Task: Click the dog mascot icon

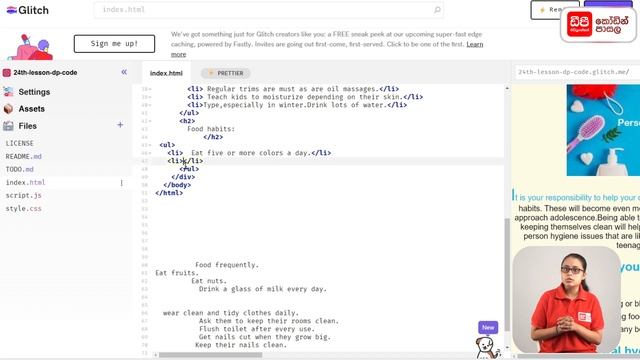Action: click(x=486, y=347)
